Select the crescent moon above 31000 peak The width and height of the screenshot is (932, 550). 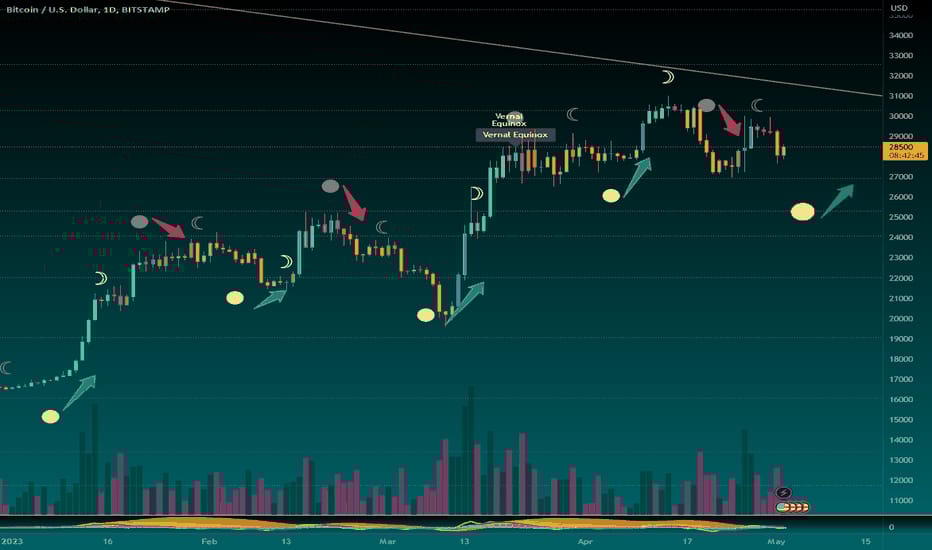click(668, 77)
